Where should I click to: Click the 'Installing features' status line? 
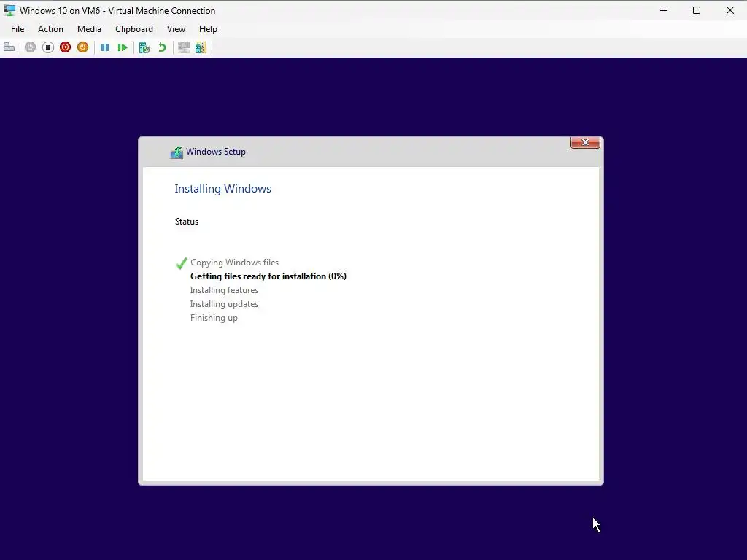tap(224, 290)
